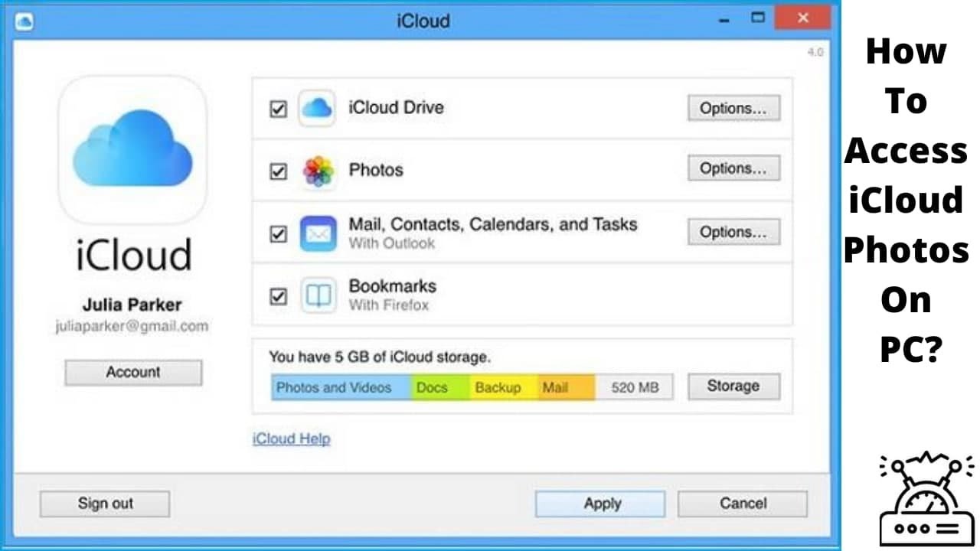Click the iCloud Drive label
The image size is (980, 551).
[396, 108]
